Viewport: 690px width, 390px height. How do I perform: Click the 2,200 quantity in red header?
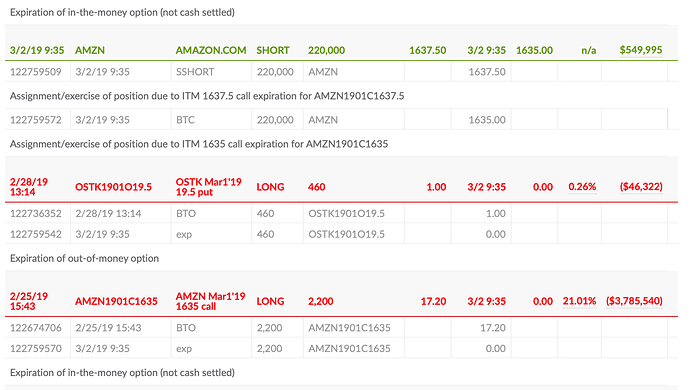pyautogui.click(x=320, y=302)
